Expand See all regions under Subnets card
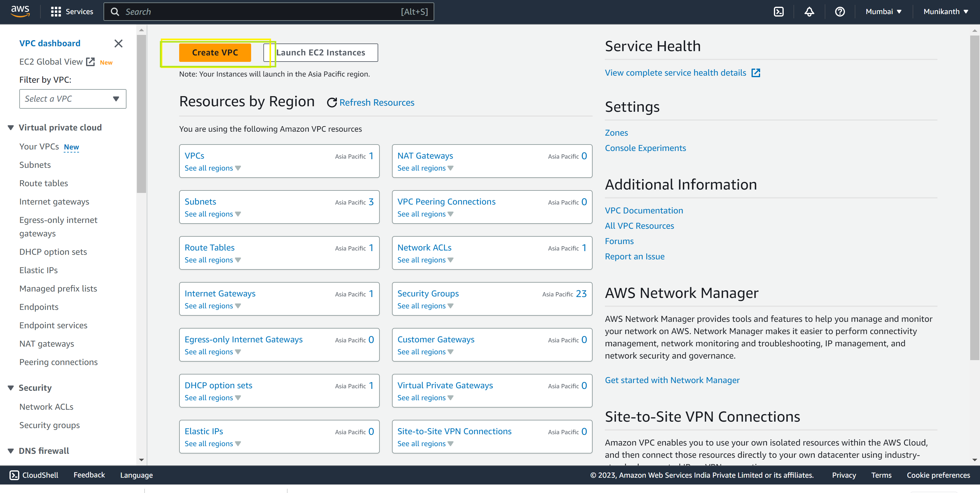 (212, 214)
